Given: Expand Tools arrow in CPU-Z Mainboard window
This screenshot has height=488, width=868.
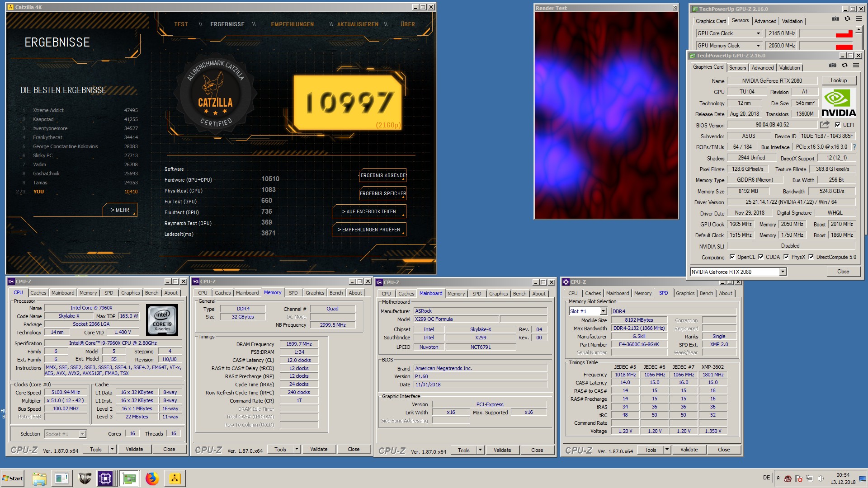Looking at the screenshot, I should tap(480, 450).
